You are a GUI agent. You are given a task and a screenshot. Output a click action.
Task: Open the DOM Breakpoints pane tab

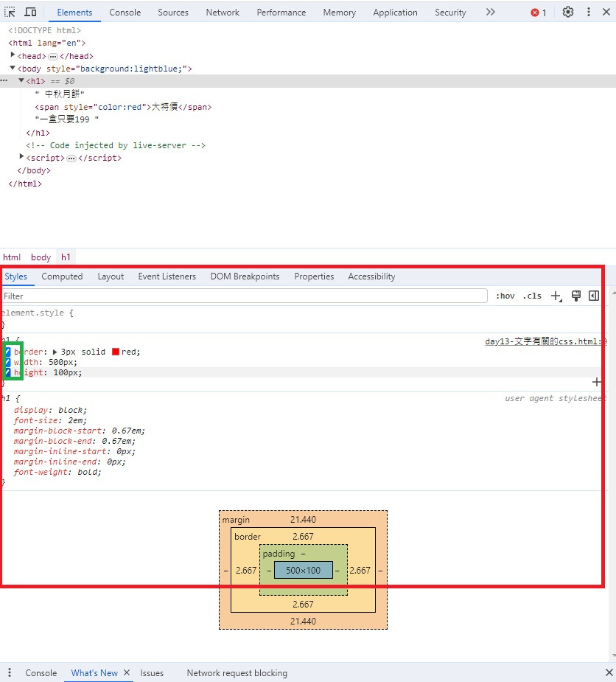pyautogui.click(x=245, y=276)
